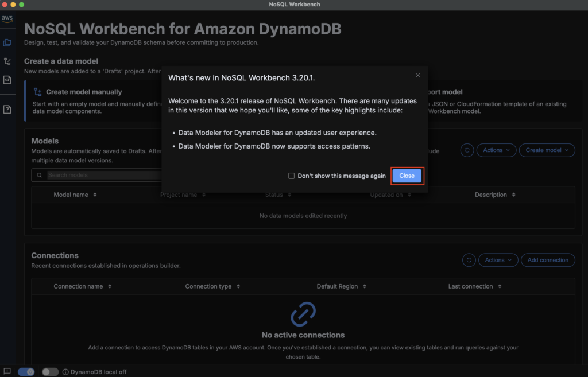Check "Don't show this message again"
The width and height of the screenshot is (588, 377).
click(292, 176)
